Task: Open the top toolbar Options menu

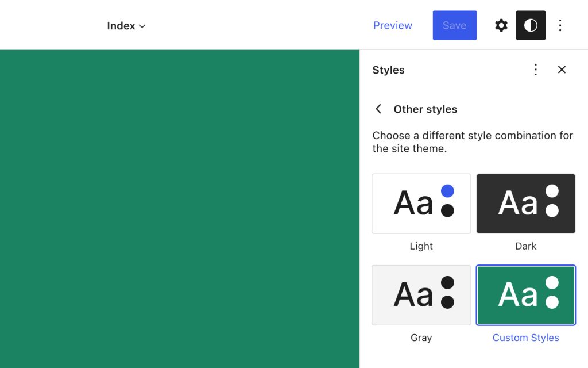Action: [x=560, y=25]
